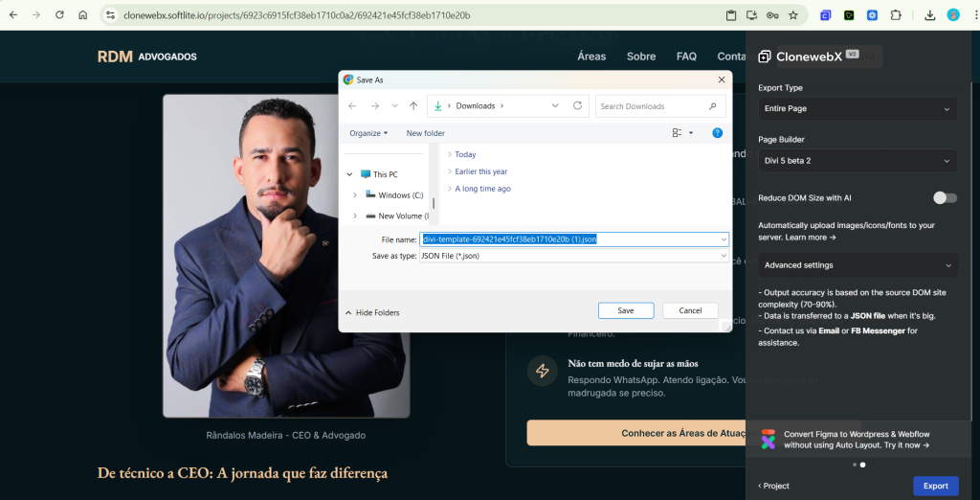Open the password key icon in address bar

coord(772,15)
